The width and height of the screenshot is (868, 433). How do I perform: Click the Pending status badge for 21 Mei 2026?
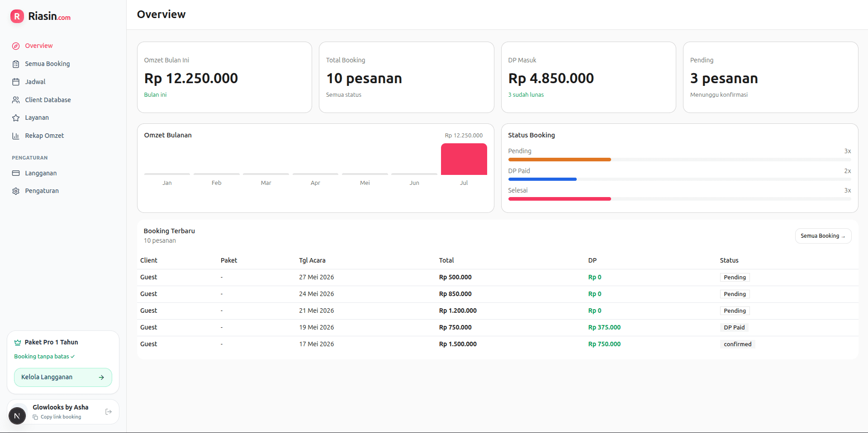click(x=735, y=311)
